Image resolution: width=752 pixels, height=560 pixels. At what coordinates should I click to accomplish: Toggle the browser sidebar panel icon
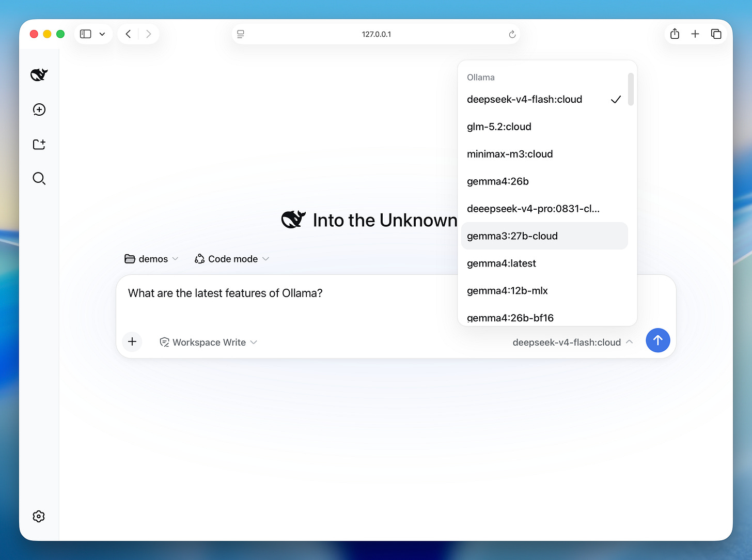click(x=86, y=34)
